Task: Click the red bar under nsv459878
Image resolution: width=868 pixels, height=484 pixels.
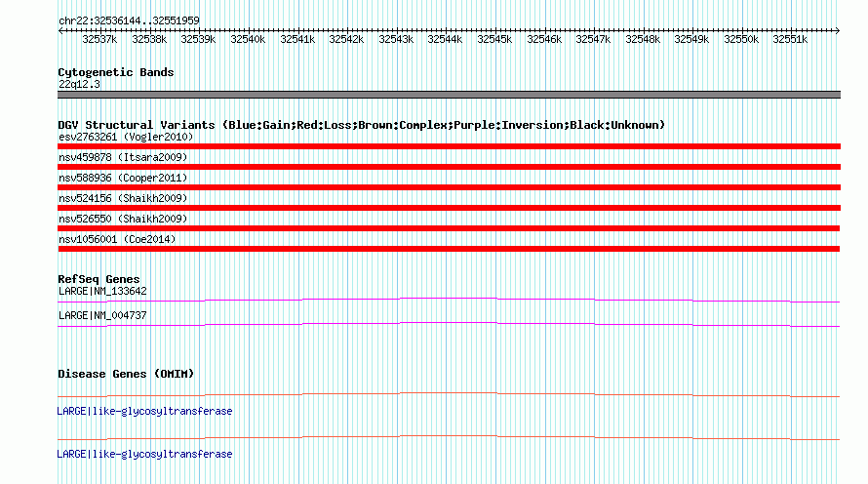Action: point(449,167)
